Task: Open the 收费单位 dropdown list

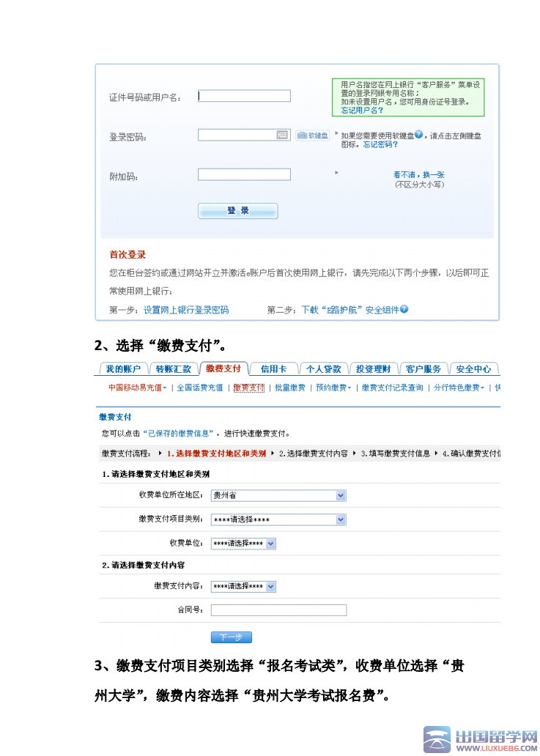Action: point(270,544)
